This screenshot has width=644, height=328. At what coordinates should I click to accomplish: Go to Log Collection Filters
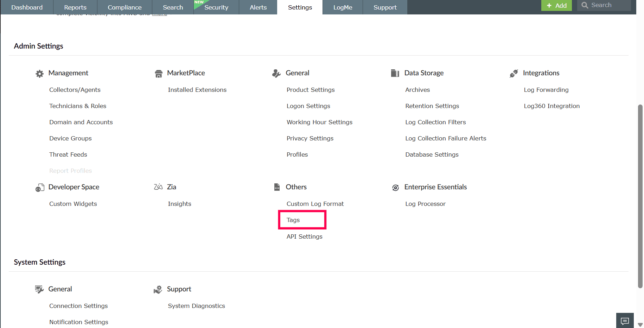pos(435,122)
